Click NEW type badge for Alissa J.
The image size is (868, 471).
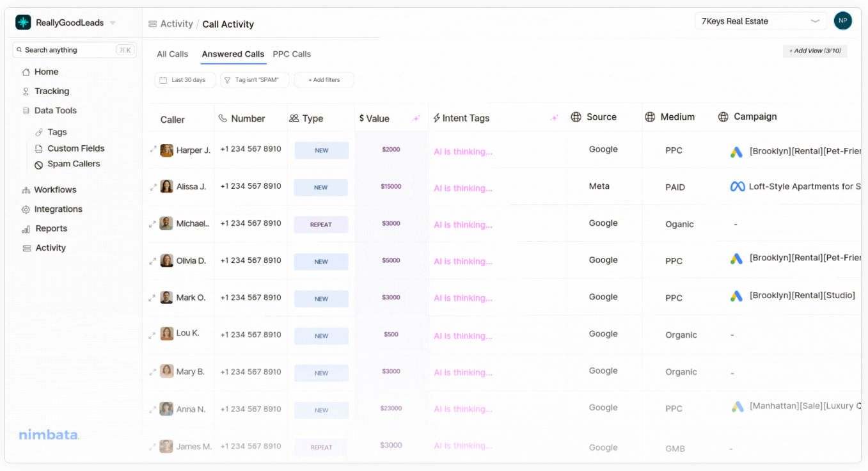[x=320, y=188]
